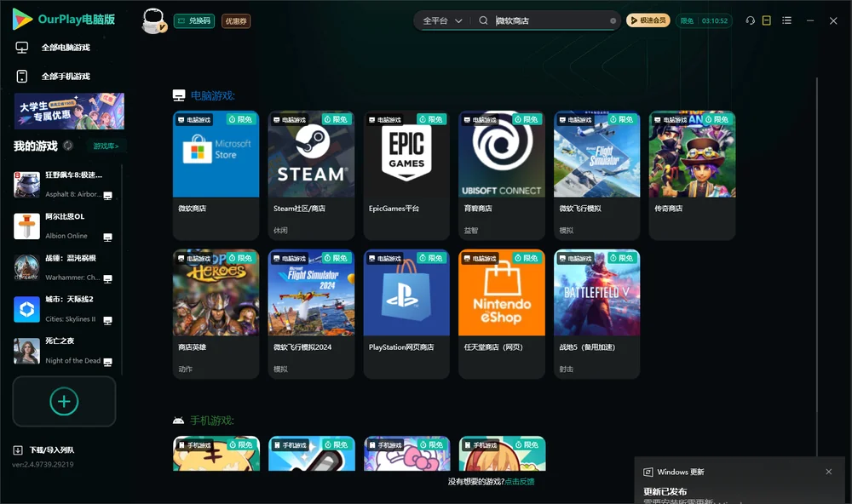
Task: Open the 游戏库> link
Action: (x=106, y=146)
